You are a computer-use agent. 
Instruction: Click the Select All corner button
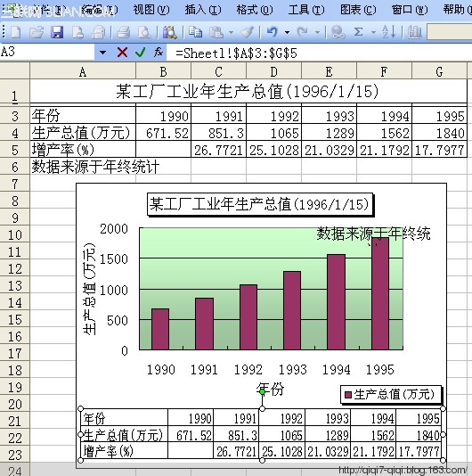(x=14, y=71)
